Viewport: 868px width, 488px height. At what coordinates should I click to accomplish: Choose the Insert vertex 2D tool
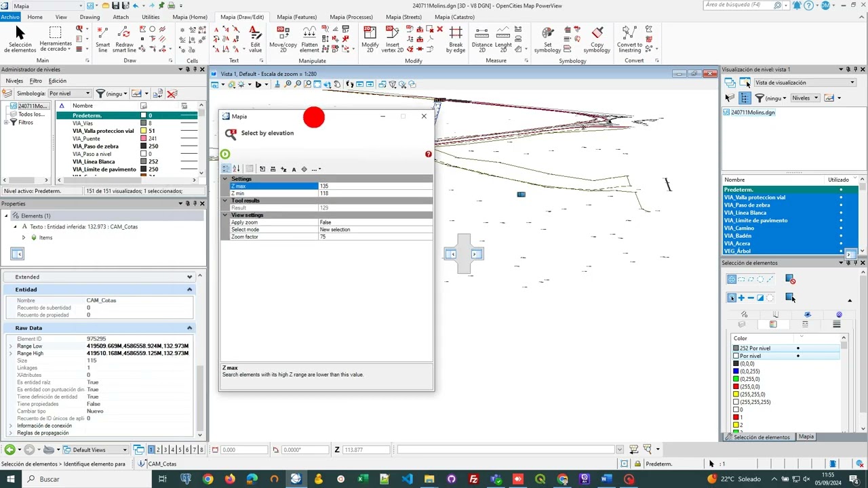(x=393, y=39)
